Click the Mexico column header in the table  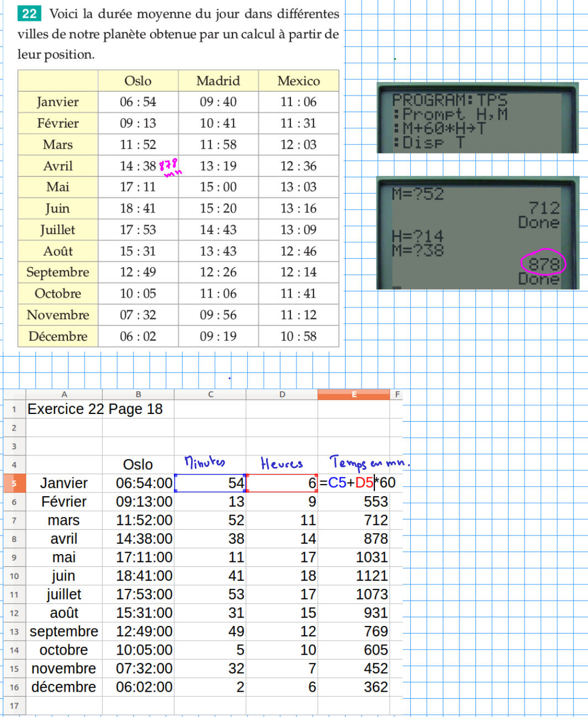tap(298, 81)
